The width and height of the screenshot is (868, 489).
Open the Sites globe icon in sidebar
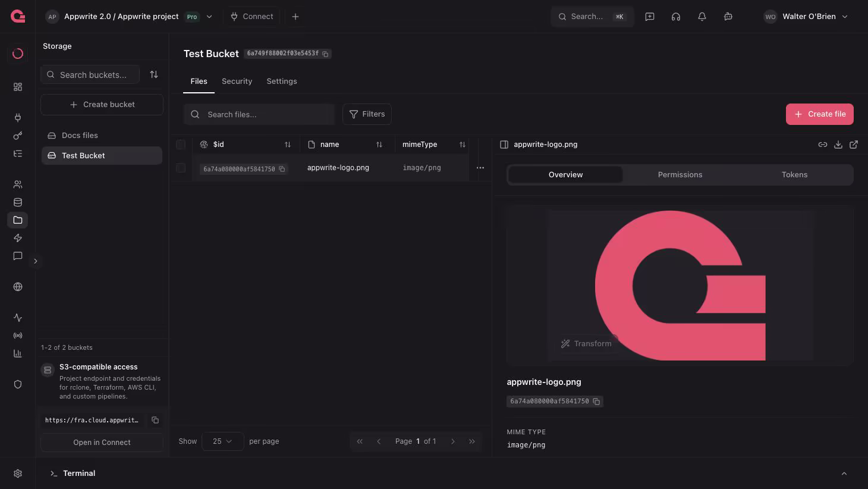pos(18,287)
